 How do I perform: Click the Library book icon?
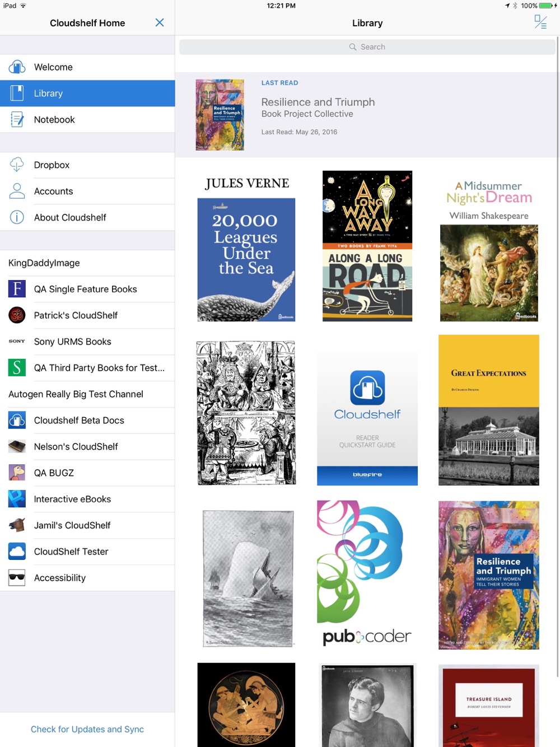(17, 93)
